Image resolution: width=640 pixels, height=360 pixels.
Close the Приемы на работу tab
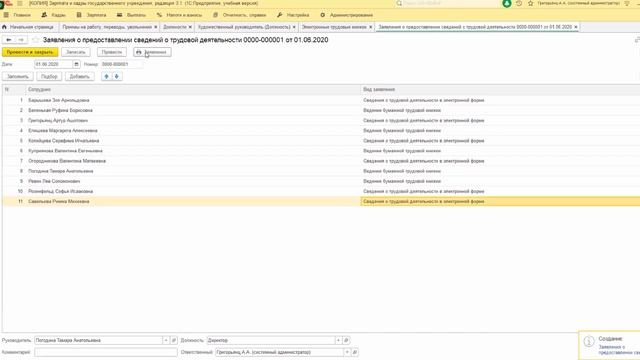(156, 27)
